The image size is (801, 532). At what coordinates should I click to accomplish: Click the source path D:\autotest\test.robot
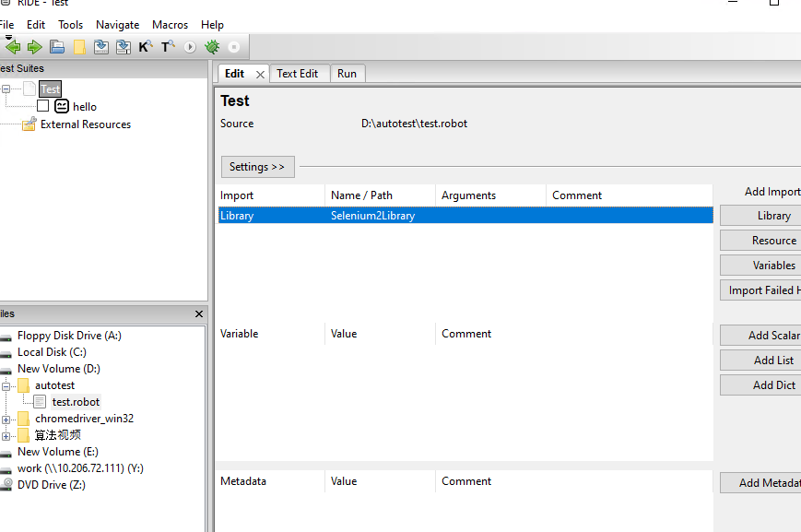tap(414, 124)
